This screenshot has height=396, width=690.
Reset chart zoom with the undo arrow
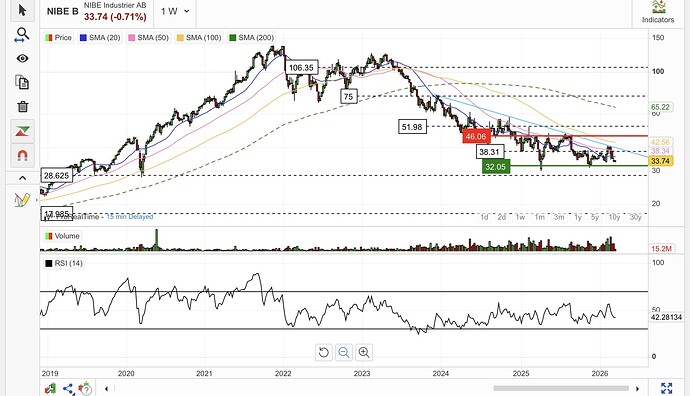coord(323,352)
